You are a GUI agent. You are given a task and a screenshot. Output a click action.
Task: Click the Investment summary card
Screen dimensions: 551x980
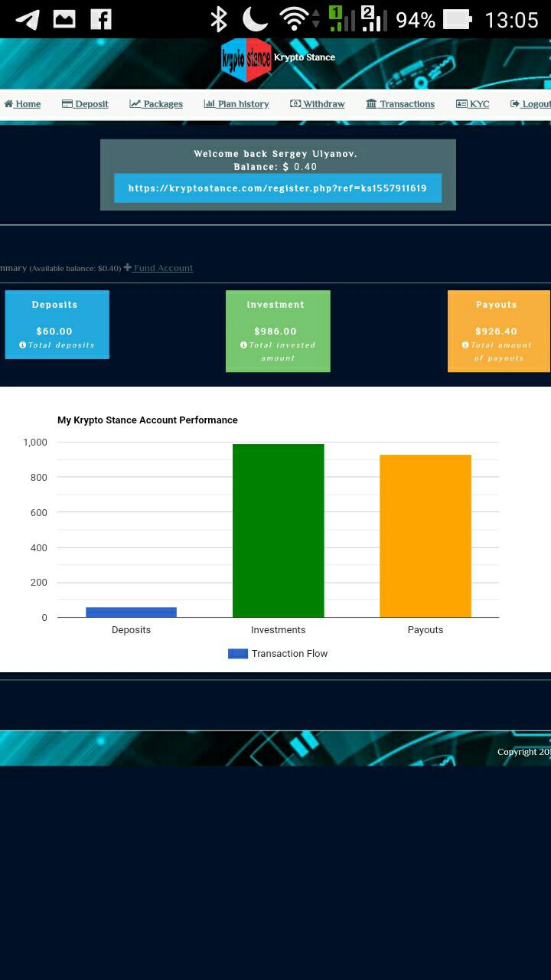click(x=278, y=331)
